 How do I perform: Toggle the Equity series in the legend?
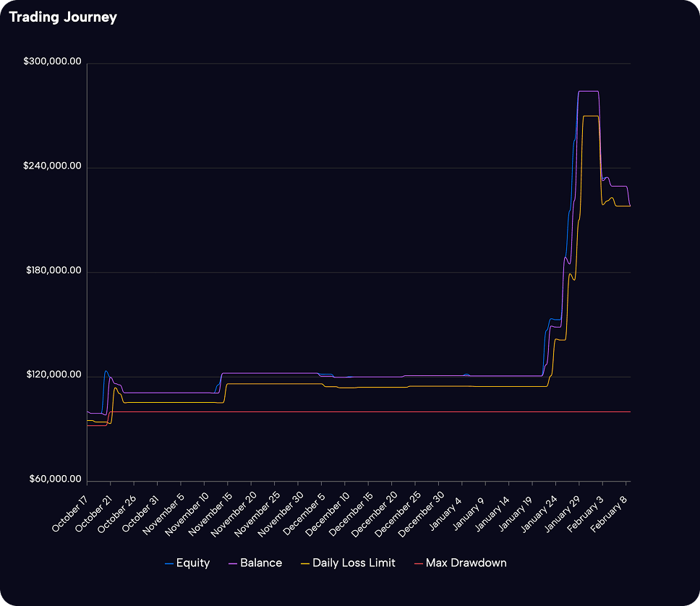[187, 563]
